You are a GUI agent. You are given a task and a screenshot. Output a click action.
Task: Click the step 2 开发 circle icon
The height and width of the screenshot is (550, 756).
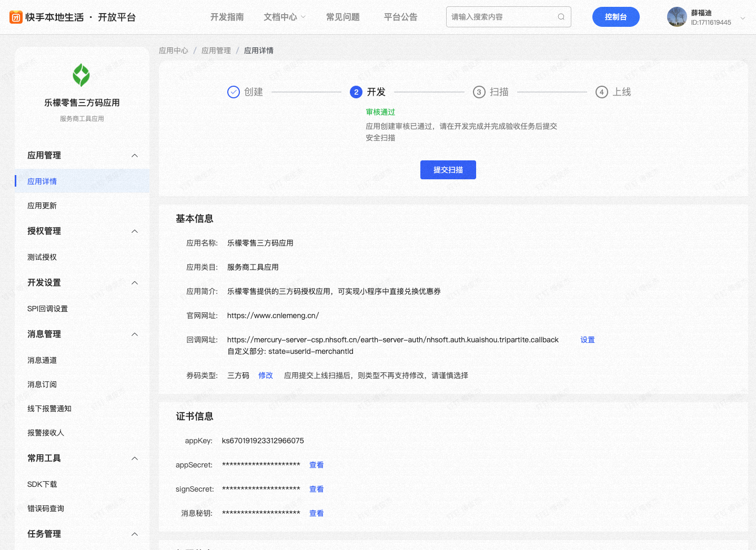356,92
